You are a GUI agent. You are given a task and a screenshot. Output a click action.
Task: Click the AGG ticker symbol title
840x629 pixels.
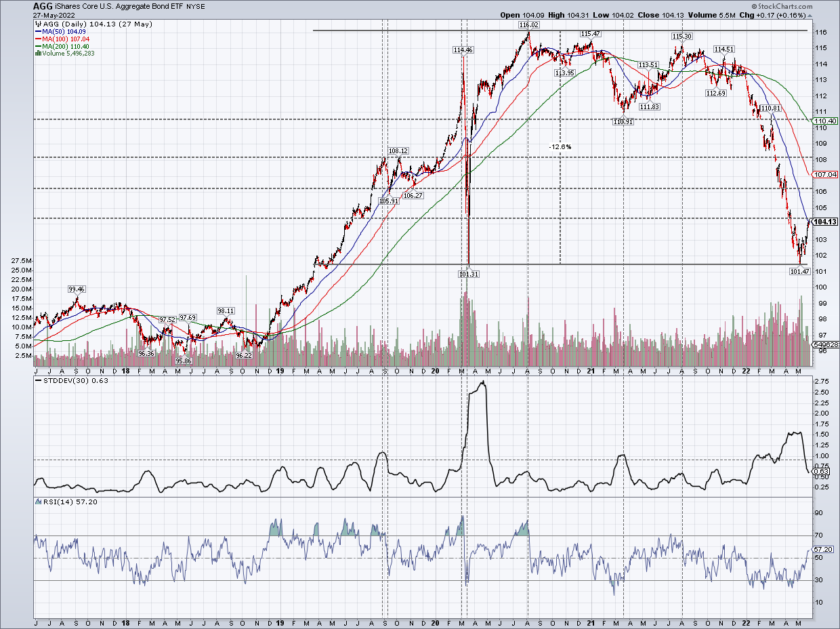click(42, 5)
